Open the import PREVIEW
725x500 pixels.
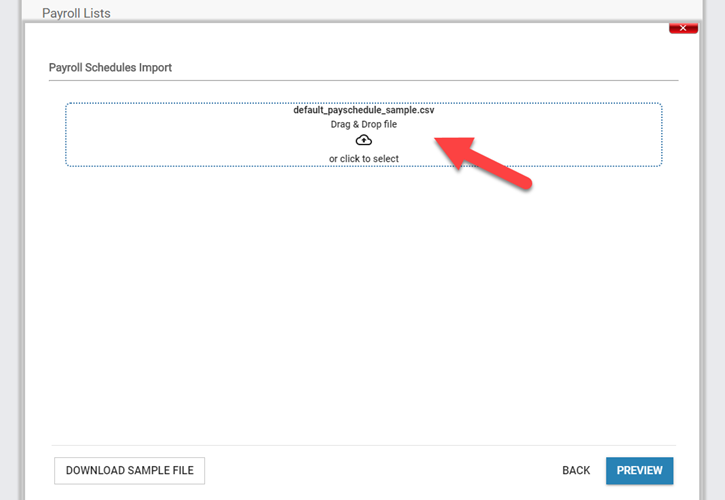(x=639, y=470)
